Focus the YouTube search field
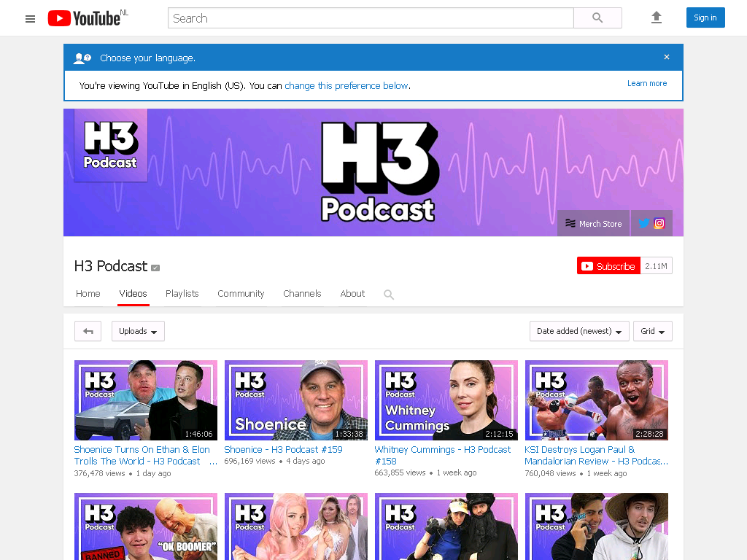Image resolution: width=747 pixels, height=560 pixels. (371, 18)
